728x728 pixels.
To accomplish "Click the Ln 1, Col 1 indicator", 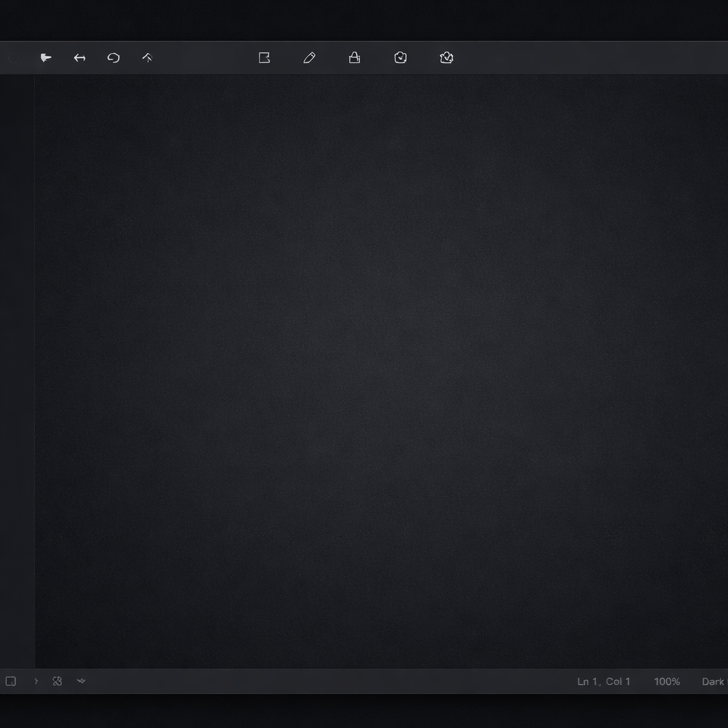I will click(x=604, y=681).
